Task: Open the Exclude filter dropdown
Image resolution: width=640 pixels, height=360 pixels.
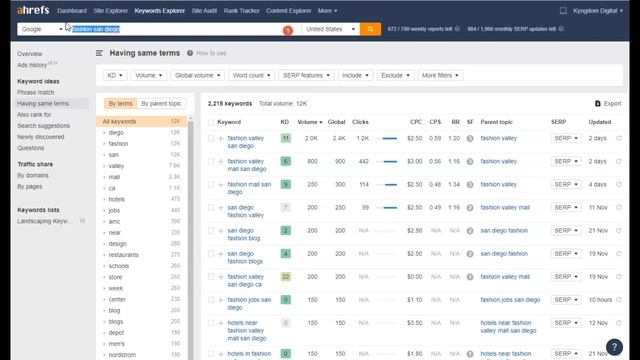Action: point(395,76)
